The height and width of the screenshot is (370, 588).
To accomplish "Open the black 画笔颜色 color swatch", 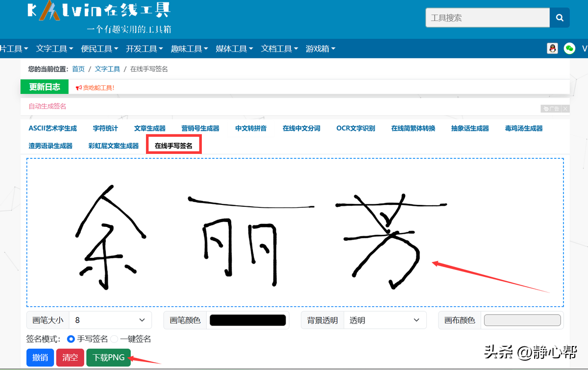I will 247,320.
